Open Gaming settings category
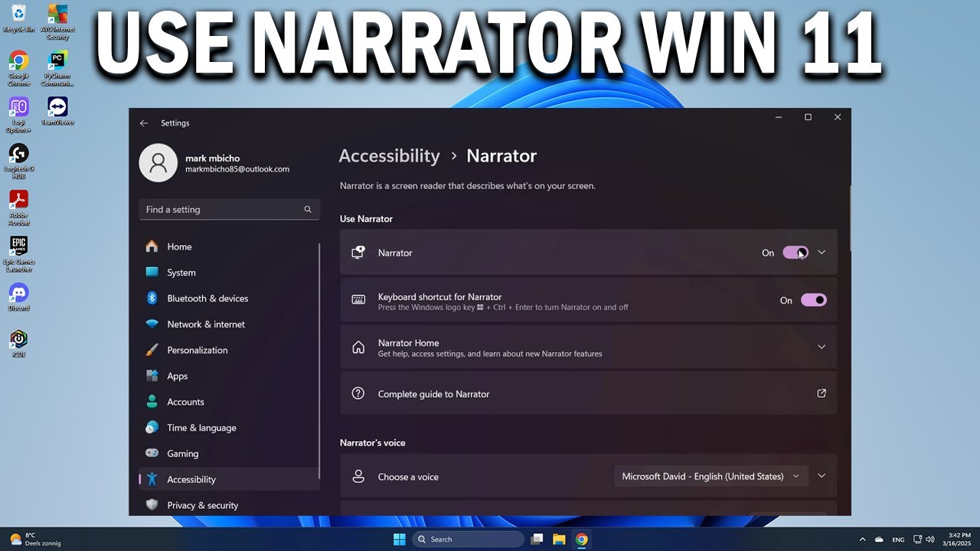The width and height of the screenshot is (980, 551). (x=229, y=453)
